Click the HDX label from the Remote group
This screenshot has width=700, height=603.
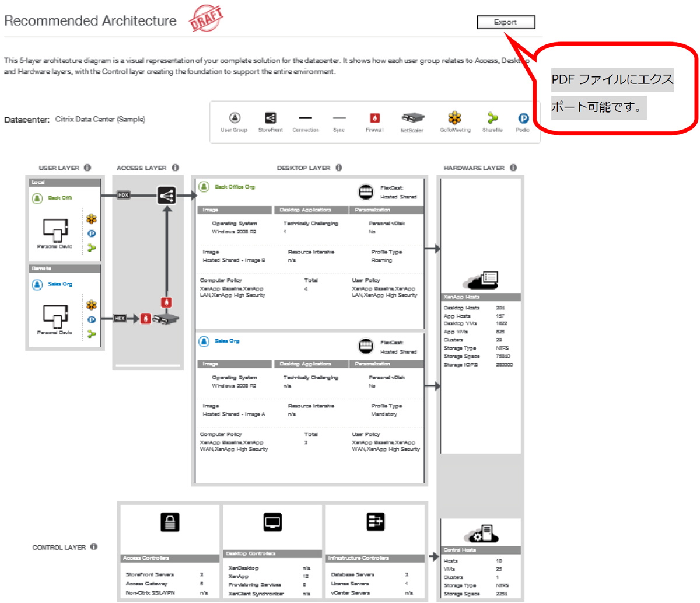click(x=120, y=318)
